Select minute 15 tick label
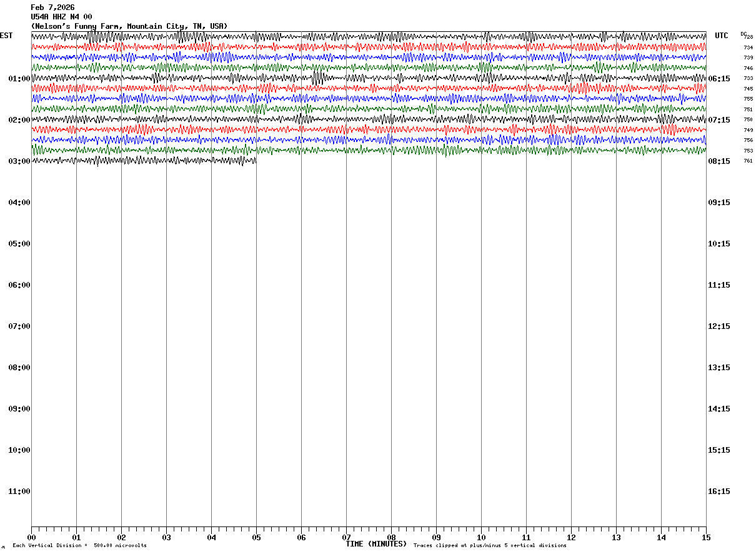This screenshot has height=554, width=756. pos(706,537)
